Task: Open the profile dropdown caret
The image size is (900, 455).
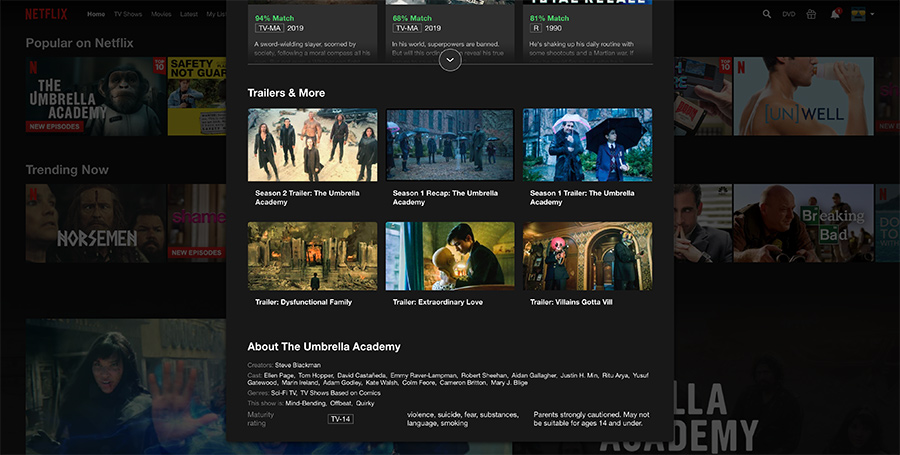Action: point(872,14)
